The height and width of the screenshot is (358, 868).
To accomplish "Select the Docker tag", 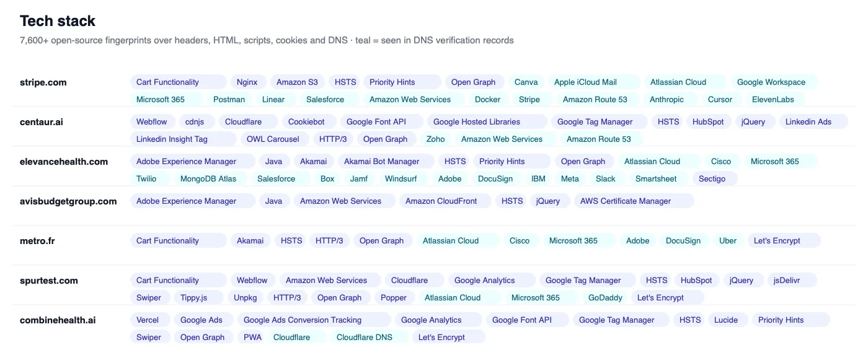I will pyautogui.click(x=488, y=100).
